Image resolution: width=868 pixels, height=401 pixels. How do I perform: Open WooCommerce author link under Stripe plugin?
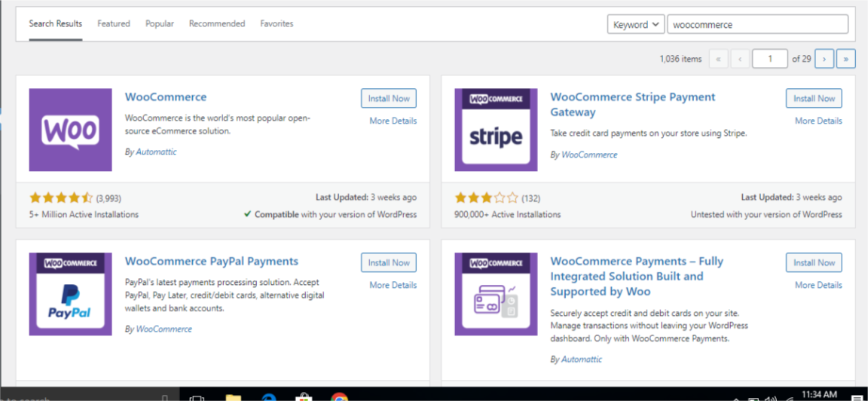pyautogui.click(x=589, y=155)
